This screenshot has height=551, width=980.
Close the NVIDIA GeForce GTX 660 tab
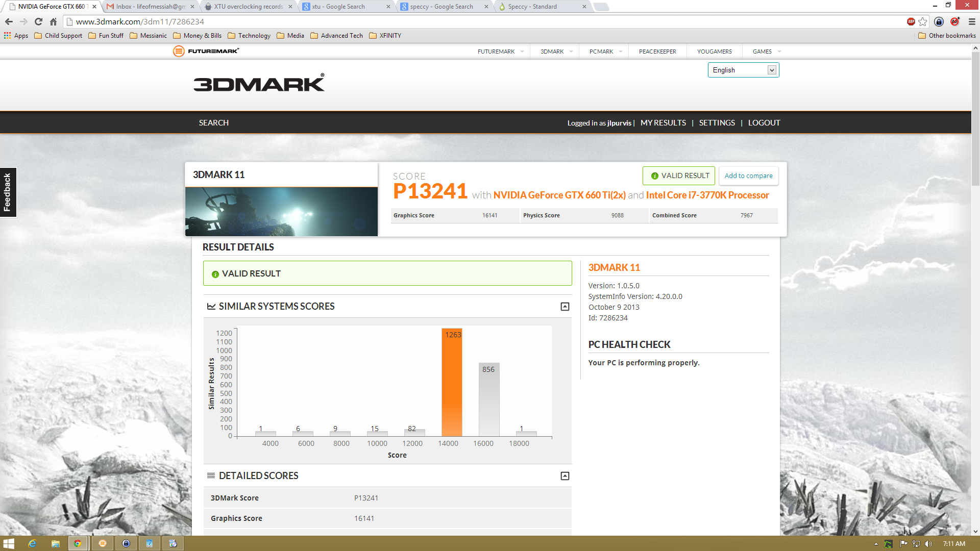coord(94,7)
